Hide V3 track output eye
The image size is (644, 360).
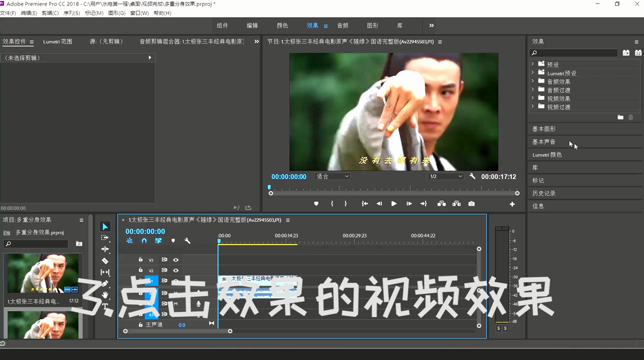coord(176,260)
